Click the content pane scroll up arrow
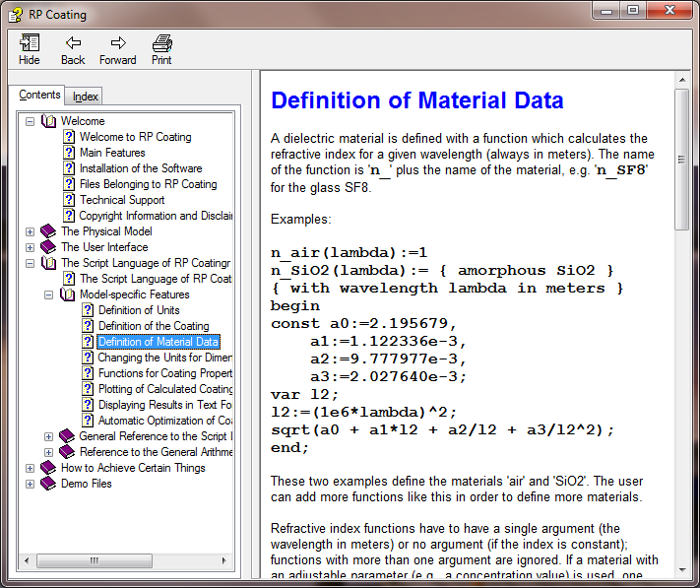The width and height of the screenshot is (700, 588). (x=682, y=80)
